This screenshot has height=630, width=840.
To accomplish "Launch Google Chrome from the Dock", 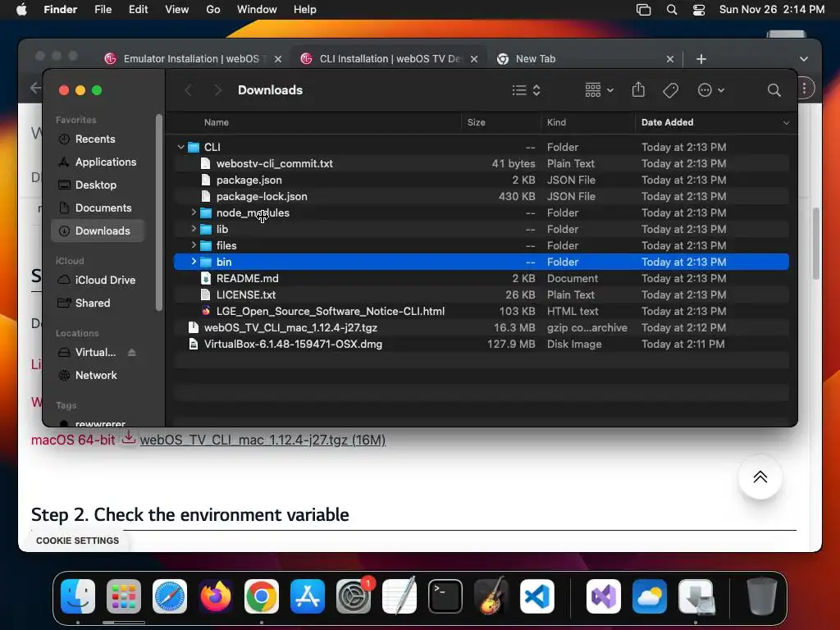I will [x=262, y=596].
